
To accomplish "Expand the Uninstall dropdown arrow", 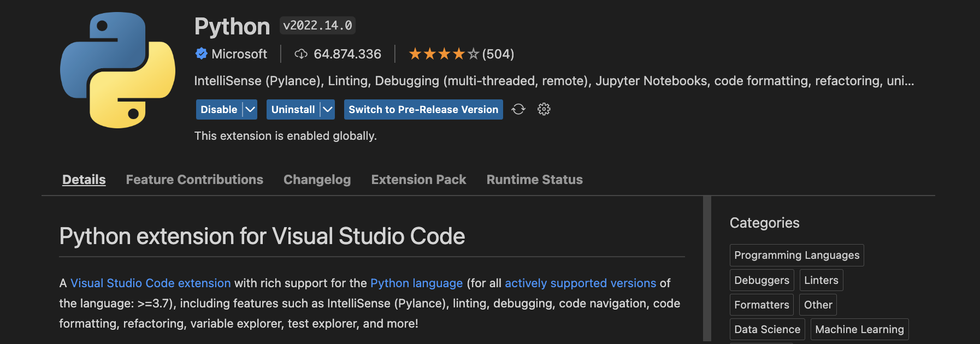I will pyautogui.click(x=327, y=109).
